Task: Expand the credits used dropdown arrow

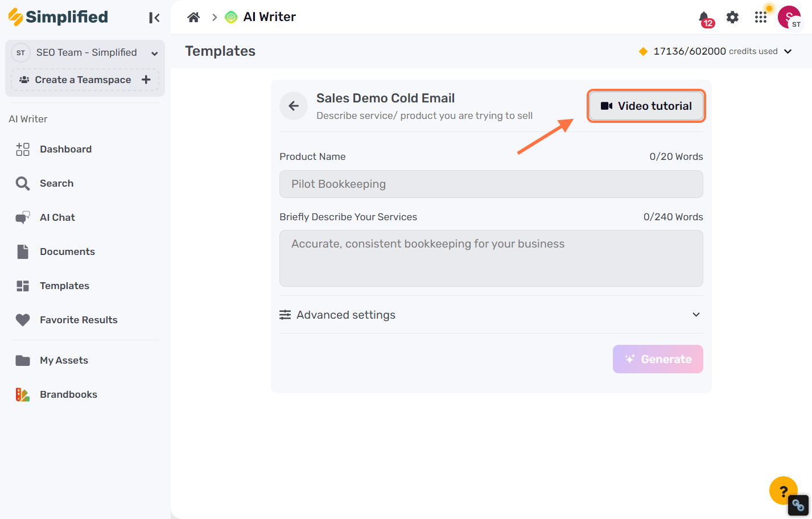Action: [x=788, y=51]
